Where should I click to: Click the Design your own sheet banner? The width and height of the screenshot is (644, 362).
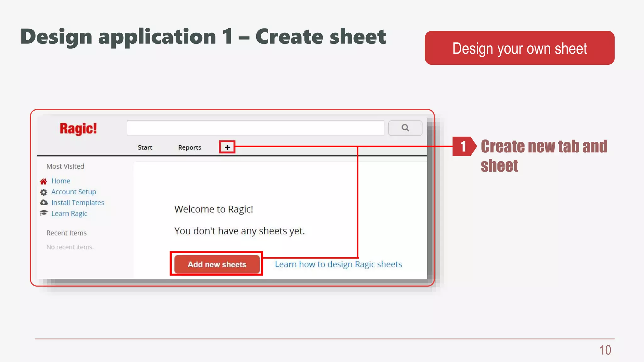point(519,48)
